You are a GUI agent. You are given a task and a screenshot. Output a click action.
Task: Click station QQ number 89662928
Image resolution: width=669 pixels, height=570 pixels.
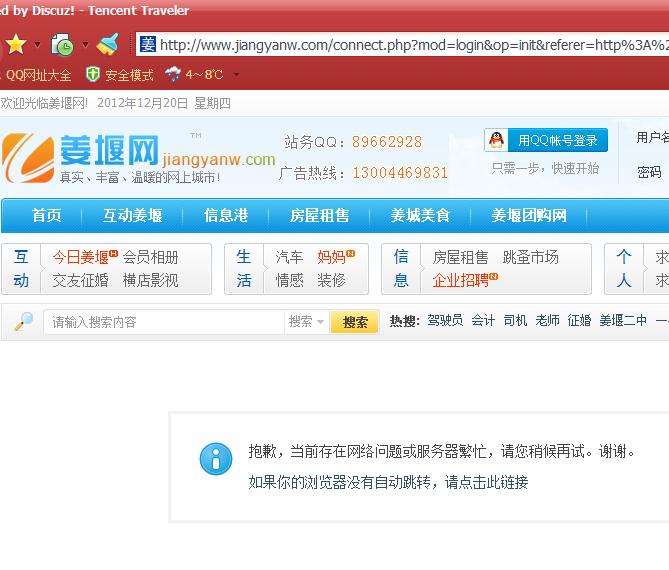click(x=387, y=142)
